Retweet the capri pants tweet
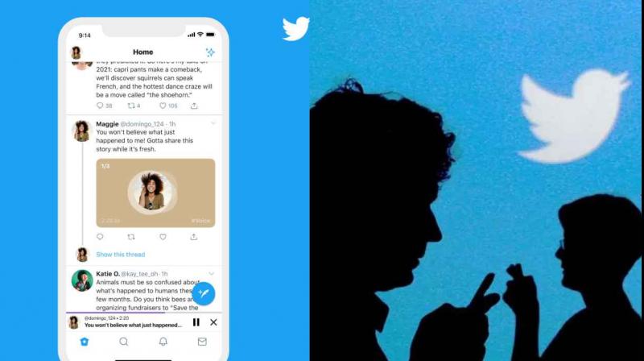Viewport: 644px width, 361px height. click(x=131, y=106)
